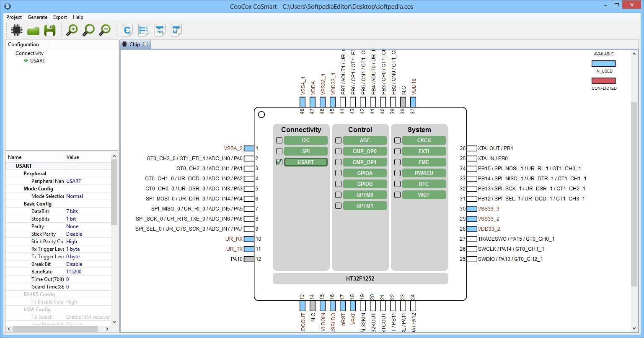
Task: Click the gray pin 12 box for PA10
Action: click(249, 259)
